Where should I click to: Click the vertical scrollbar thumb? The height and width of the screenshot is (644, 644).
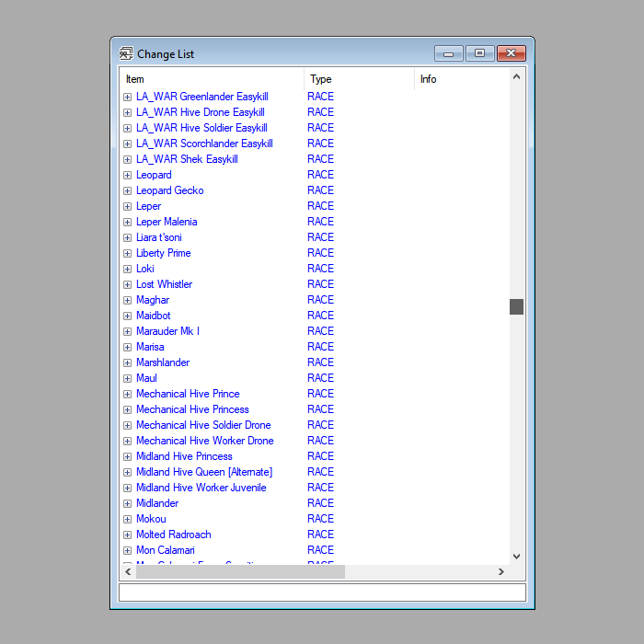point(517,306)
